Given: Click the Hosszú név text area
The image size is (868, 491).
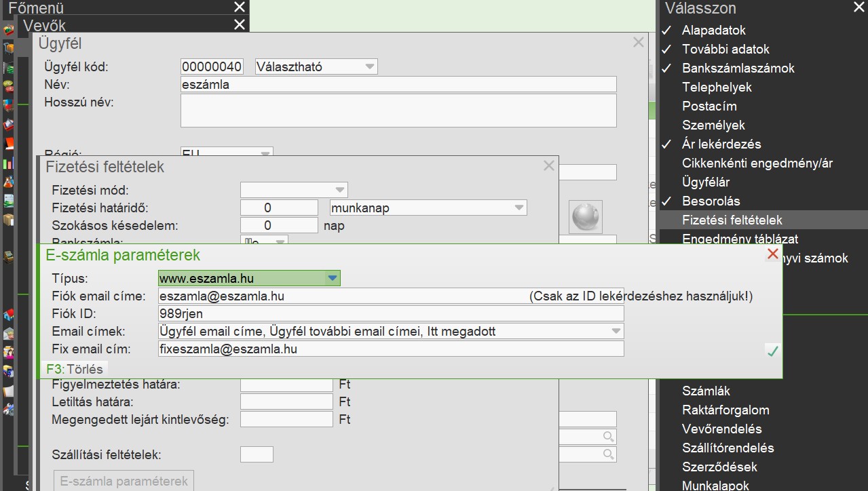Looking at the screenshot, I should [398, 111].
